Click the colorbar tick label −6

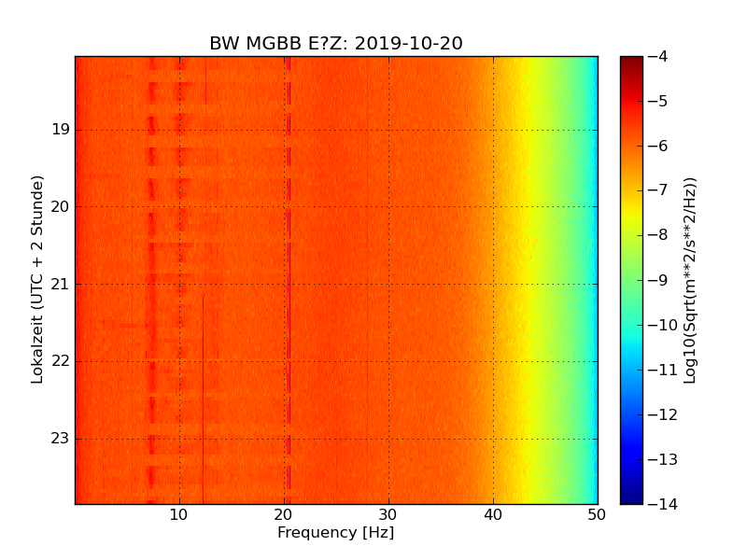(658, 146)
